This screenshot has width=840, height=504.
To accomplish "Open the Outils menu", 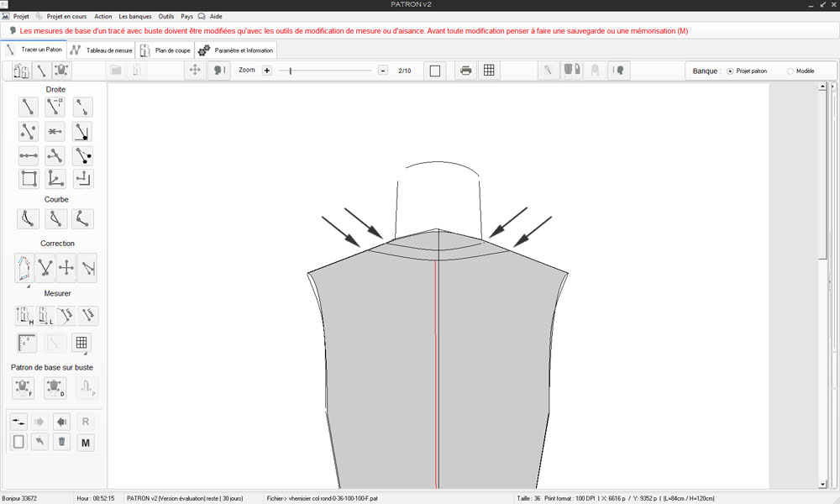I will click(x=166, y=16).
